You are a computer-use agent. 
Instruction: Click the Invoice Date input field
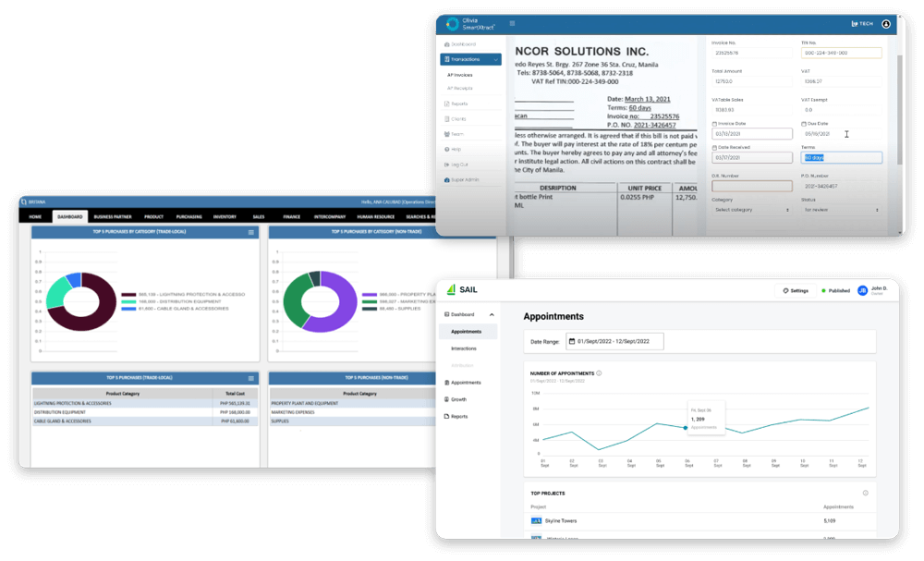click(752, 134)
